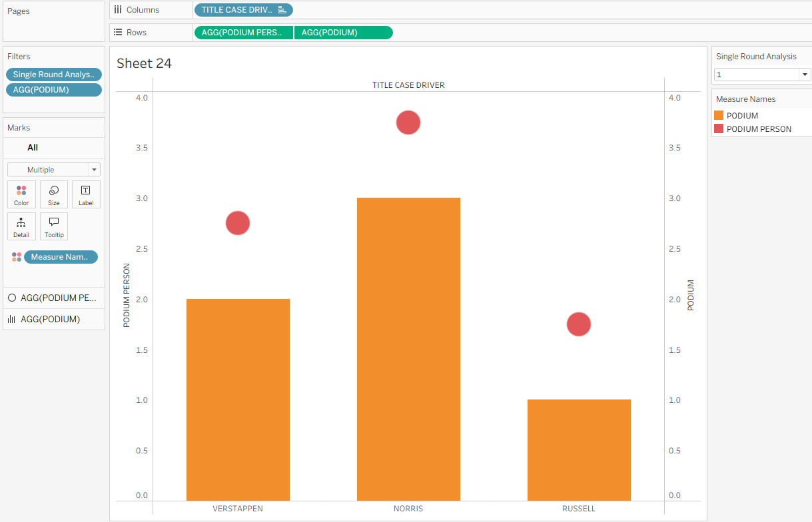Select TITLE CASE DRIVER pill in Columns
812x522 pixels.
click(243, 10)
